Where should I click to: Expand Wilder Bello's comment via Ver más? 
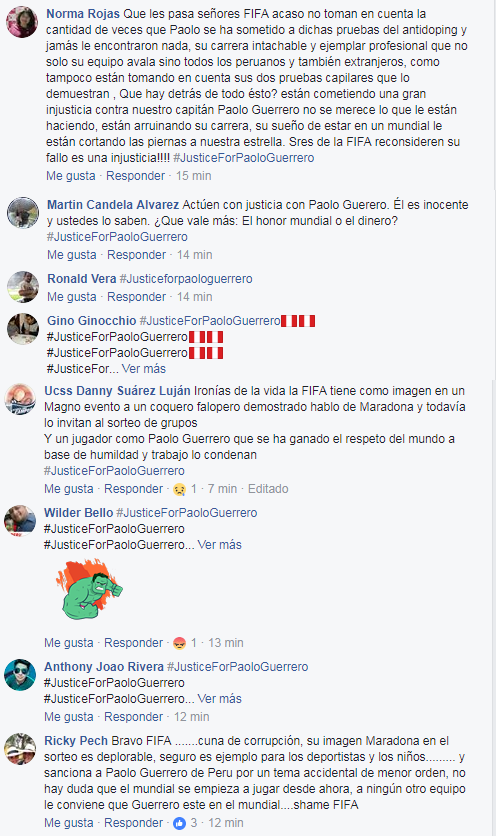pos(219,544)
